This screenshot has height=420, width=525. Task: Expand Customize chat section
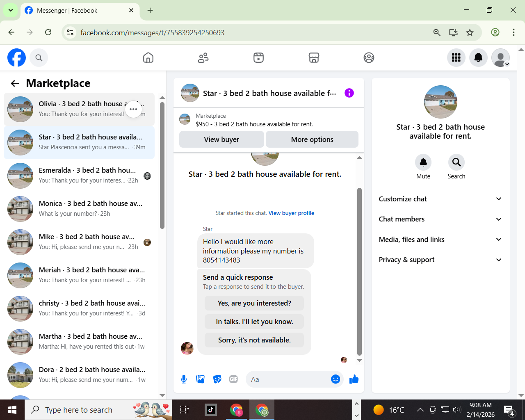441,199
